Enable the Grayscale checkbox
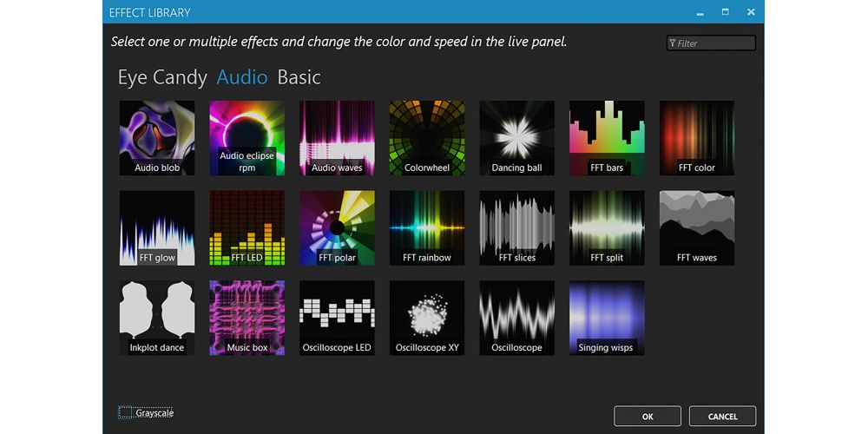This screenshot has width=868, height=434. [x=125, y=412]
